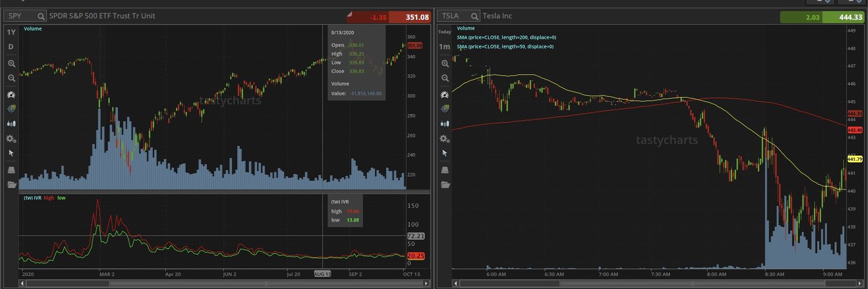
Task: Click the magnifier in the TSLA symbol box
Action: click(475, 16)
